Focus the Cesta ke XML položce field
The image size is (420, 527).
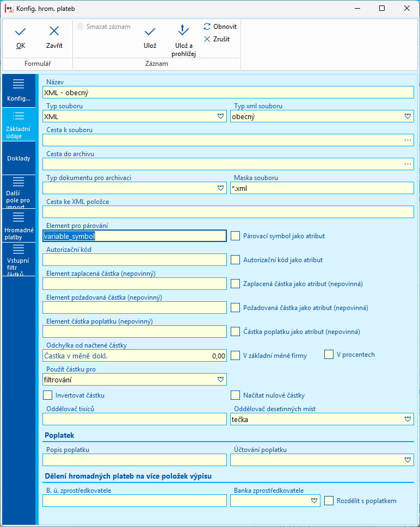[228, 212]
